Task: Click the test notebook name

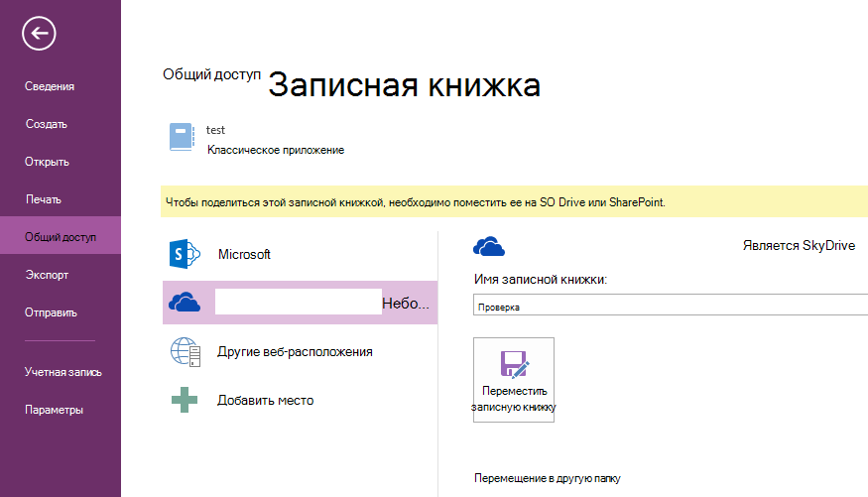Action: [x=215, y=130]
